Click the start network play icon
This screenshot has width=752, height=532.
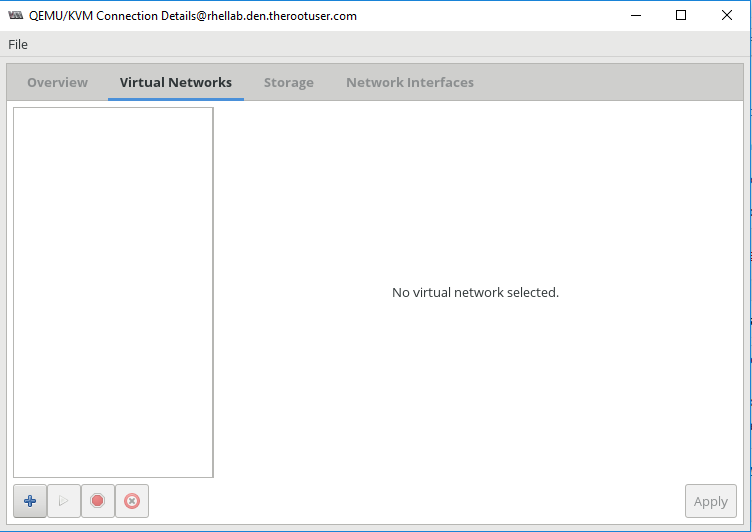pyautogui.click(x=64, y=501)
